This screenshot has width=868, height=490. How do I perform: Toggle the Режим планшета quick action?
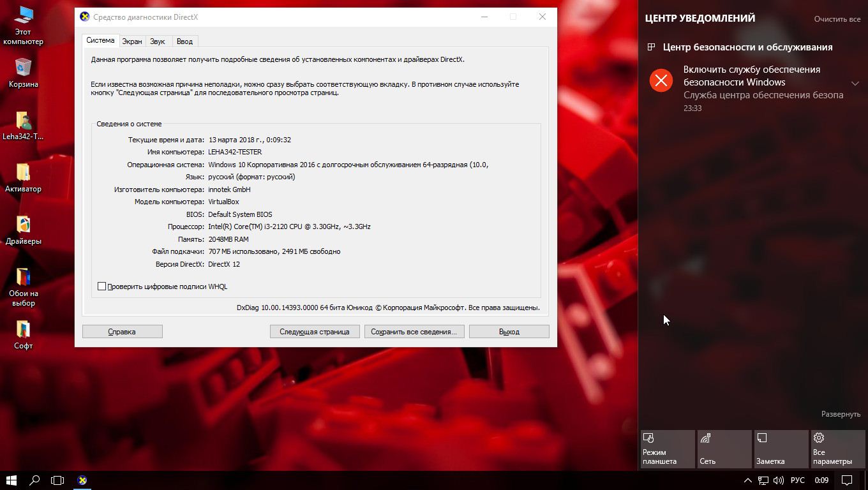point(668,449)
